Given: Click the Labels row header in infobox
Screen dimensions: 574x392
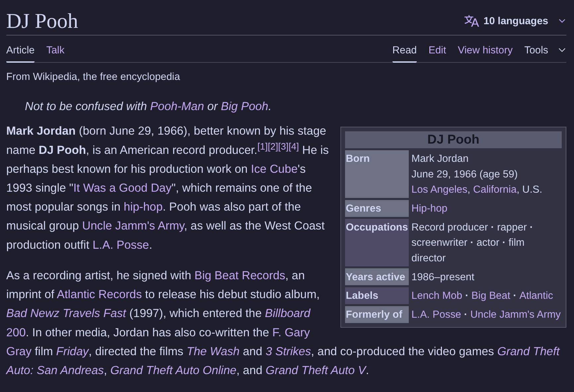Looking at the screenshot, I should tap(362, 295).
